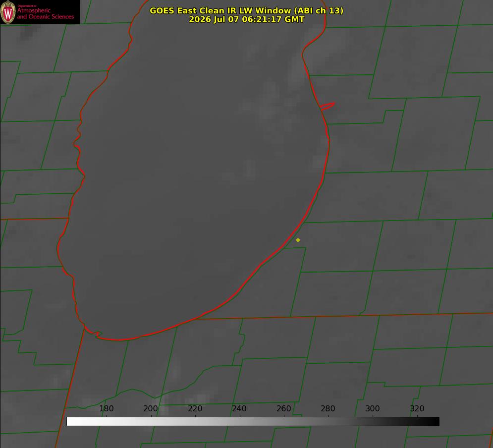Click the small 'Department of' text
The width and height of the screenshot is (493, 448).
pos(27,5)
